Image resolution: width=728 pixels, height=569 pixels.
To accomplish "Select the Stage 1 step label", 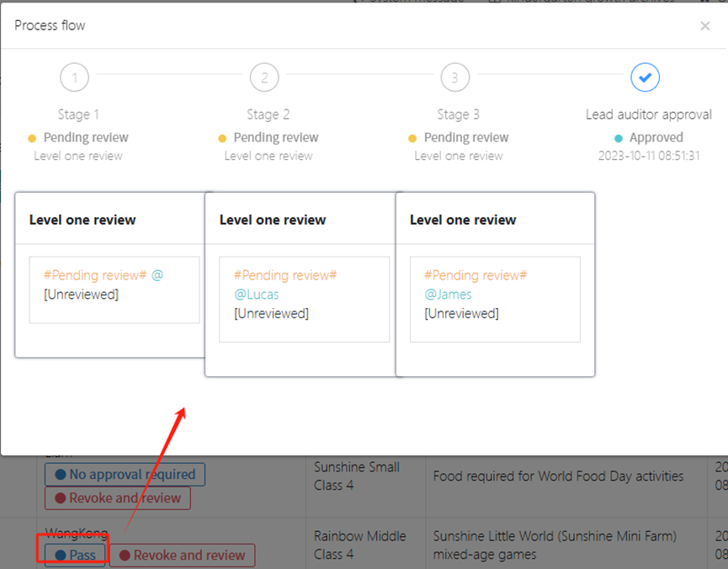I will 78,114.
